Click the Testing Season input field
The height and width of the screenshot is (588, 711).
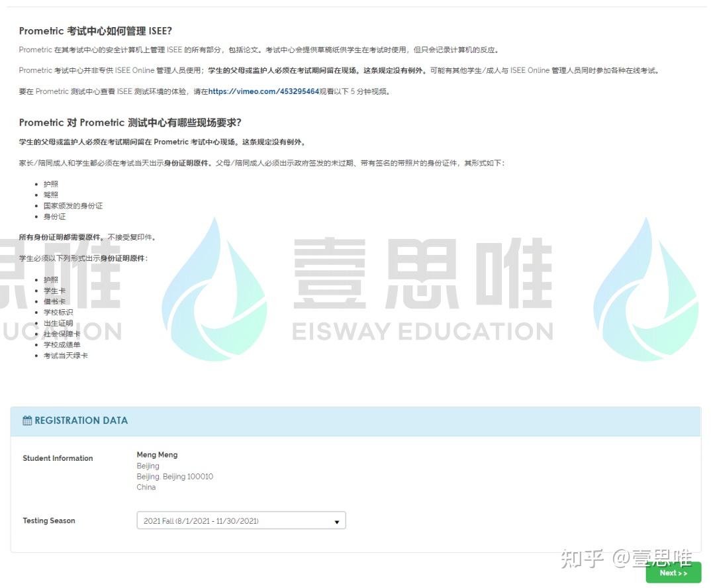[x=241, y=520]
